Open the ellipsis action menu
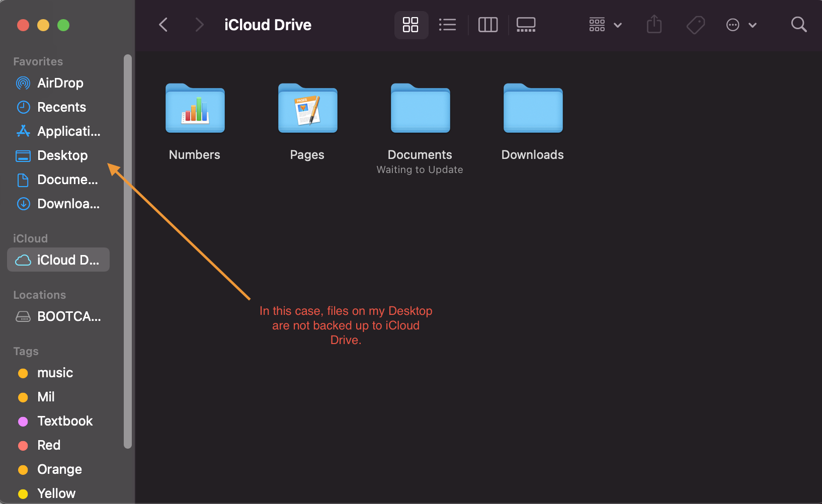 pyautogui.click(x=742, y=25)
